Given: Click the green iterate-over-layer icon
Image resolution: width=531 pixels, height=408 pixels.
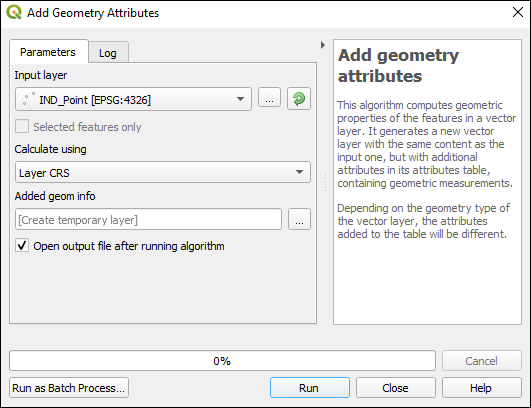Looking at the screenshot, I should coord(299,99).
